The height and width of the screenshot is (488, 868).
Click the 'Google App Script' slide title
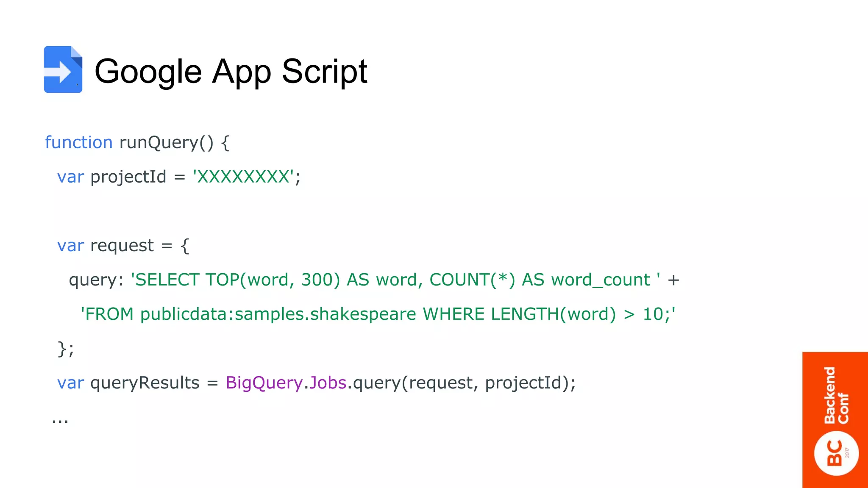(231, 72)
